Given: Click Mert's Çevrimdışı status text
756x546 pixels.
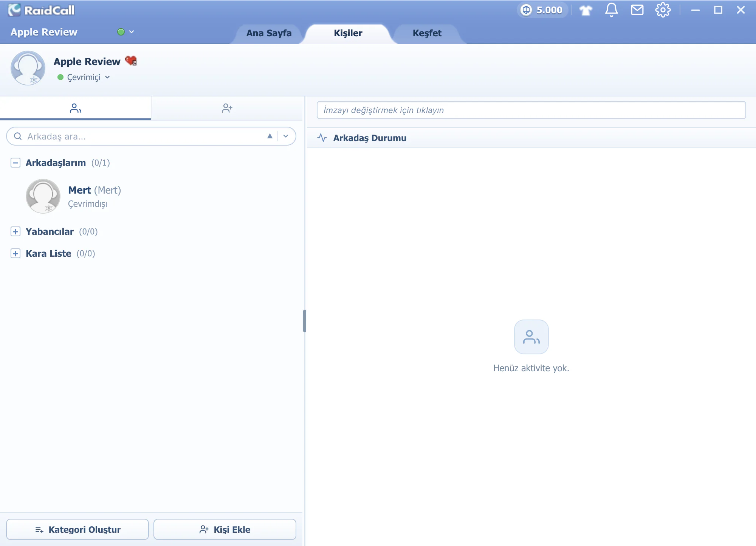Looking at the screenshot, I should pos(87,204).
